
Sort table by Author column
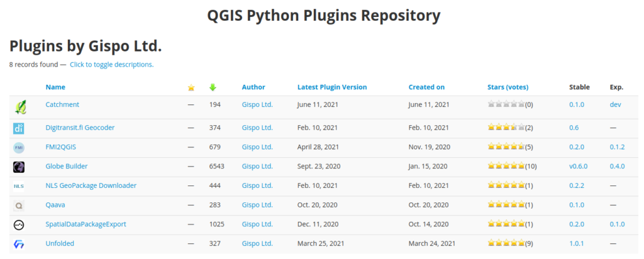253,87
